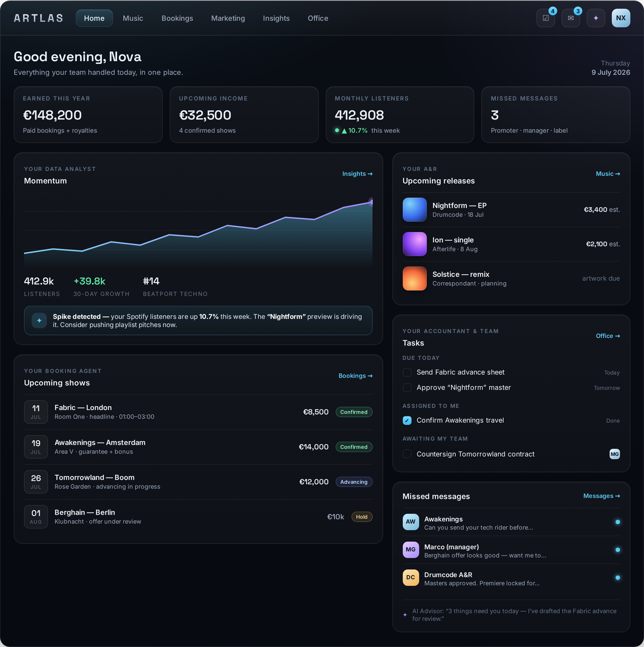Open the Office tab in the navbar
This screenshot has width=644, height=647.
[318, 18]
